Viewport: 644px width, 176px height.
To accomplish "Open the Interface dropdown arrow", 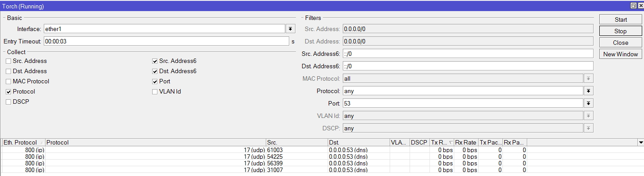I will coord(290,29).
